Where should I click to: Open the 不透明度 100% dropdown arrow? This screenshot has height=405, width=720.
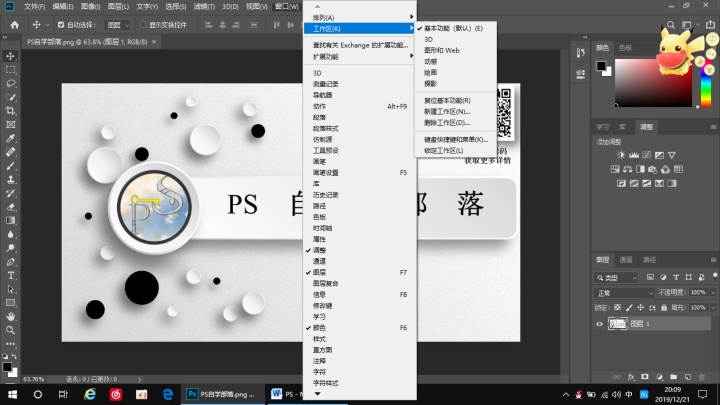click(713, 292)
